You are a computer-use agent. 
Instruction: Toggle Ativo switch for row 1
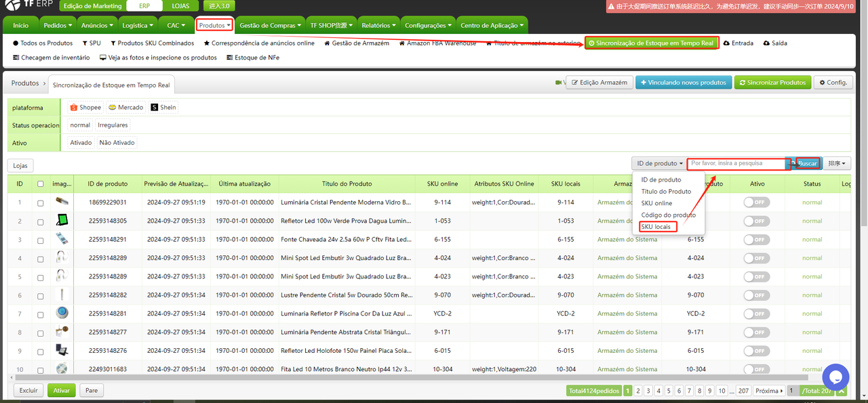click(757, 202)
